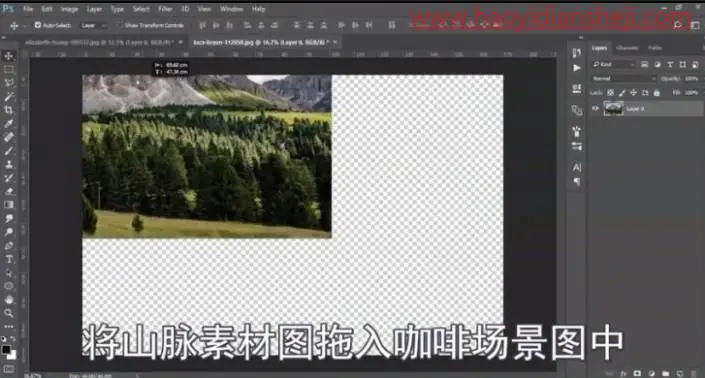Click the foreground color swatch
705x378 pixels.
[6, 350]
